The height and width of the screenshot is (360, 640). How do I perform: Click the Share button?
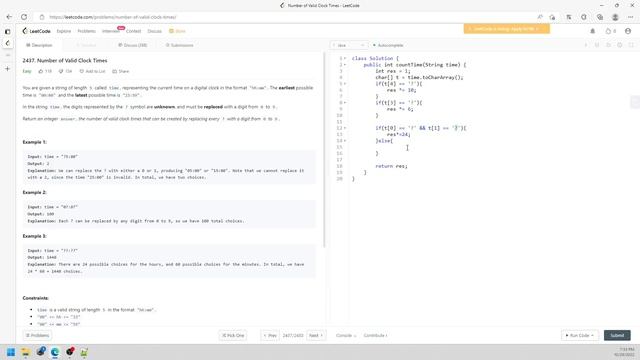(x=121, y=71)
